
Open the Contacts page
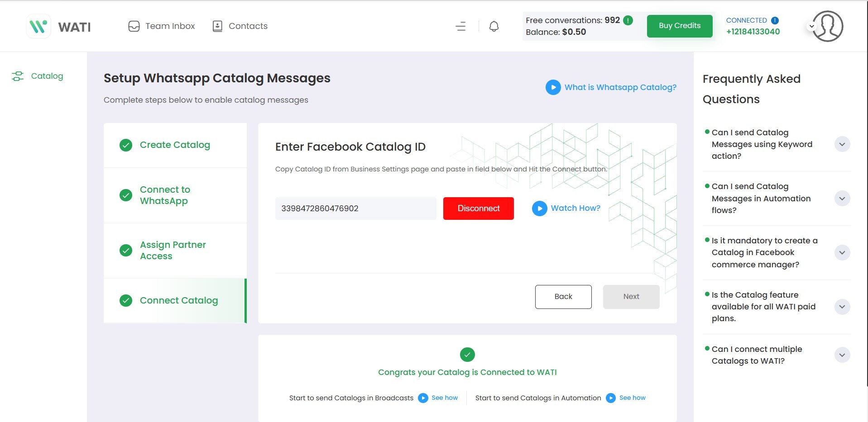pyautogui.click(x=240, y=26)
